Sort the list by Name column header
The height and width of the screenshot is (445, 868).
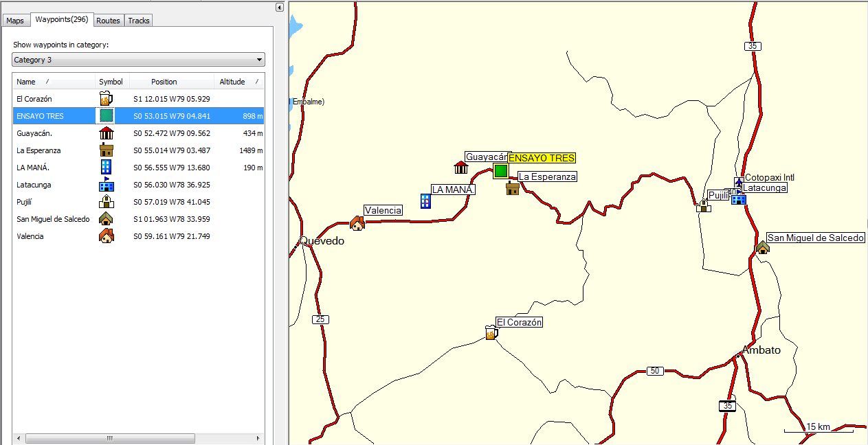click(53, 82)
